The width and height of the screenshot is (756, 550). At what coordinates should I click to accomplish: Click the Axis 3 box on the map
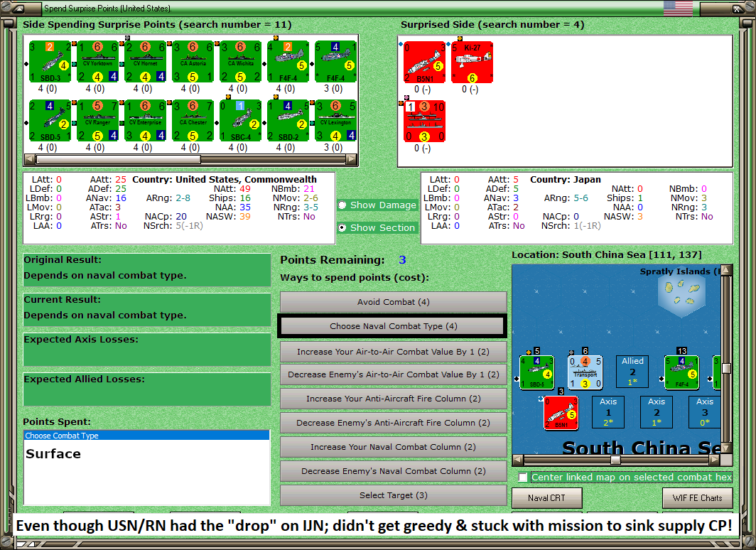click(x=704, y=412)
